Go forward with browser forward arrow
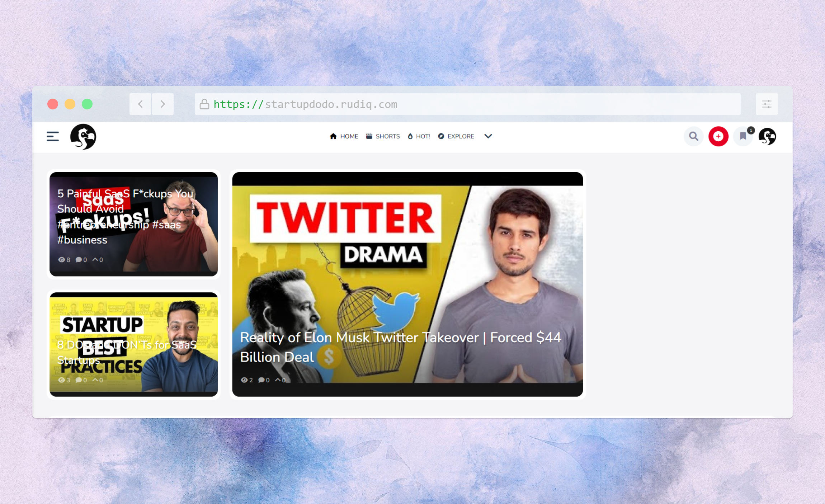825x504 pixels. coord(162,104)
